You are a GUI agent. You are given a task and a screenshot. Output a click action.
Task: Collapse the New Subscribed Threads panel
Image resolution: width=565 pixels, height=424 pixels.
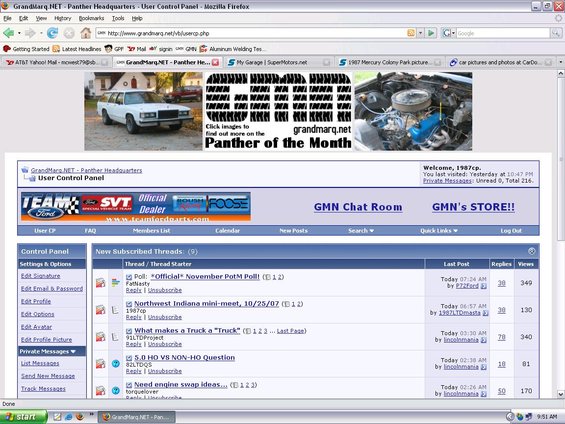tap(531, 251)
